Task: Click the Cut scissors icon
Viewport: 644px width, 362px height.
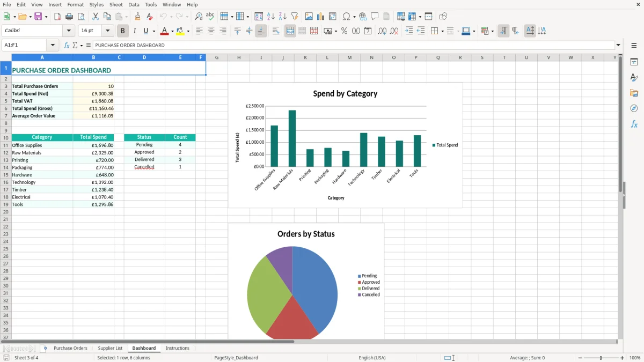Action: tap(96, 17)
